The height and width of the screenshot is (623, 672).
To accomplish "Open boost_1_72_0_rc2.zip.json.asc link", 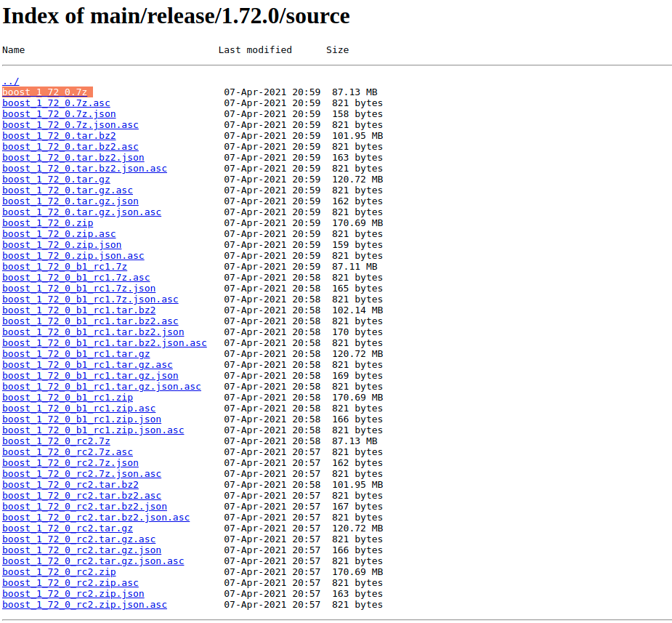I will [84, 605].
